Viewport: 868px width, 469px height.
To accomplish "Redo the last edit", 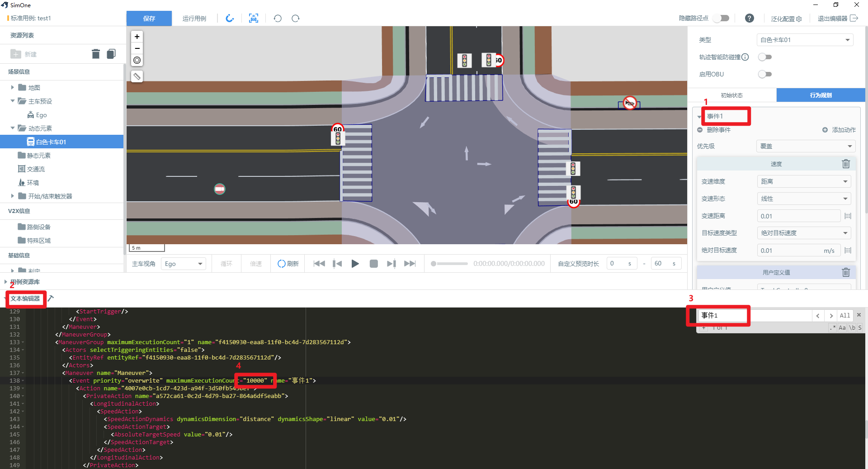I will pos(296,19).
